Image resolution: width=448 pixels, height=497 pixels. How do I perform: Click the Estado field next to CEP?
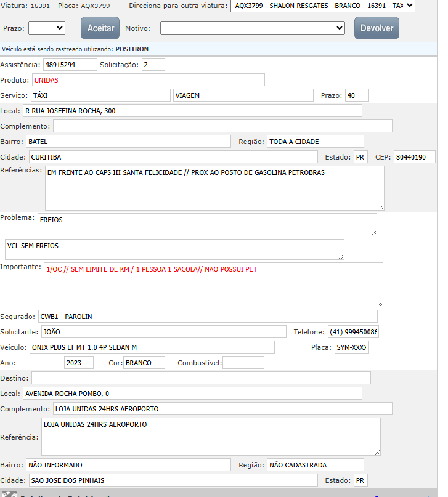coord(361,156)
